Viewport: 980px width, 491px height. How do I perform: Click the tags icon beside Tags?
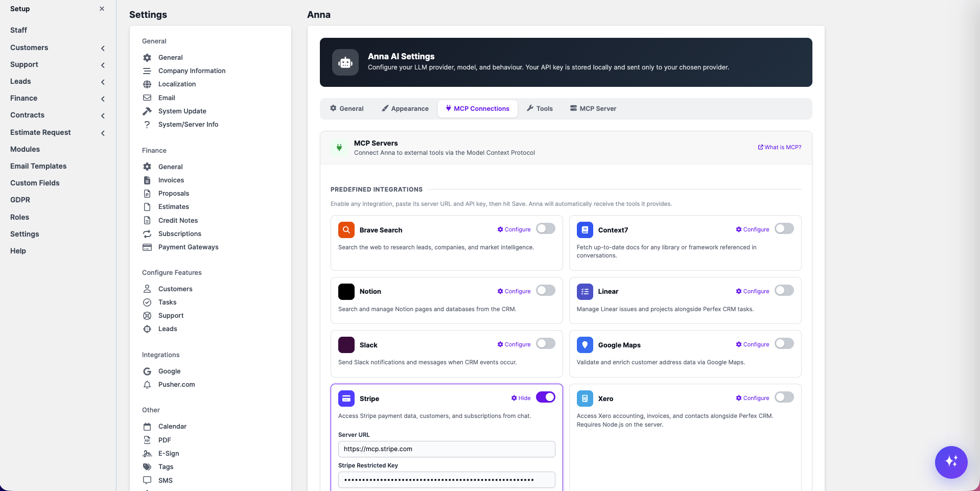click(147, 466)
